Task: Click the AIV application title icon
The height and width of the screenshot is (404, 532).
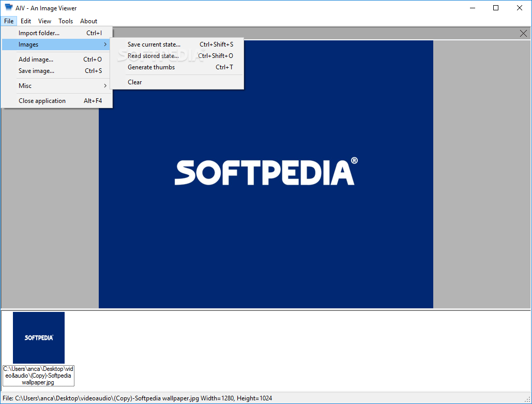Action: pyautogui.click(x=8, y=7)
